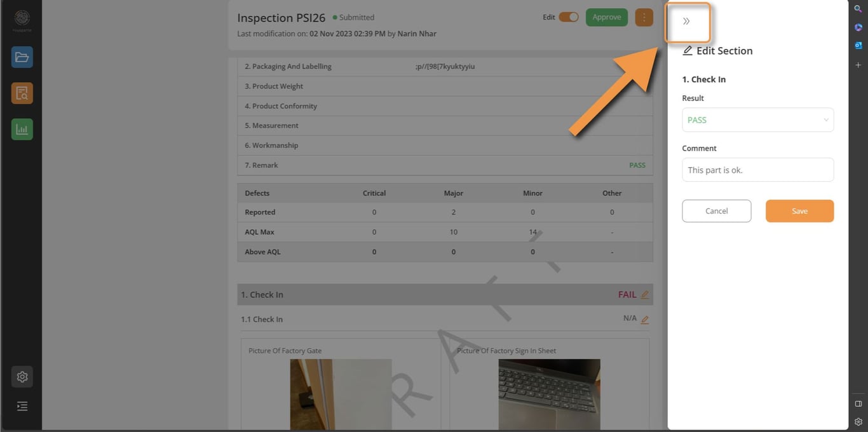This screenshot has width=868, height=432.
Task: Click the Reported row label in defects table
Action: pyautogui.click(x=260, y=212)
